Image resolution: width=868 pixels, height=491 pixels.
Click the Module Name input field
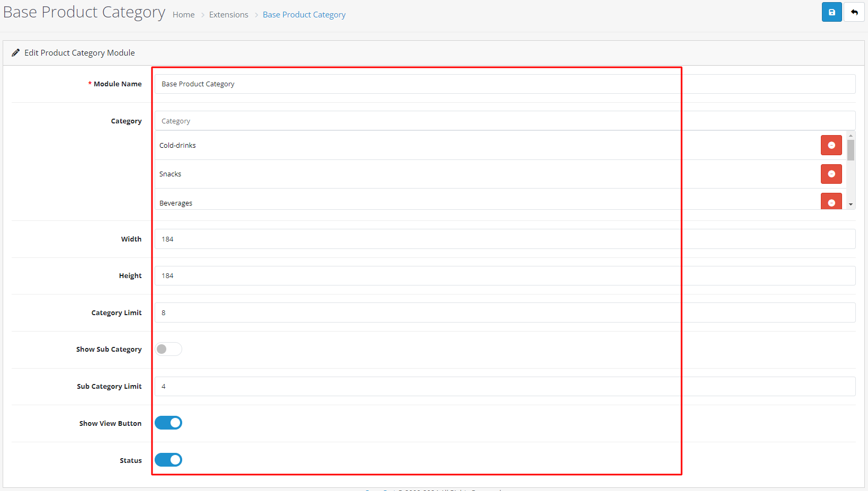[504, 84]
